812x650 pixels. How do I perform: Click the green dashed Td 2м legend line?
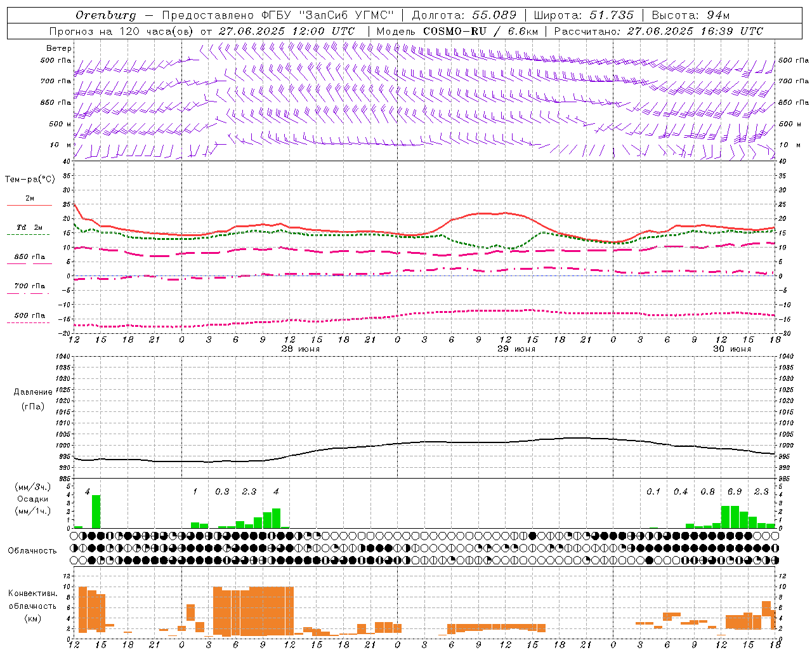pyautogui.click(x=28, y=234)
